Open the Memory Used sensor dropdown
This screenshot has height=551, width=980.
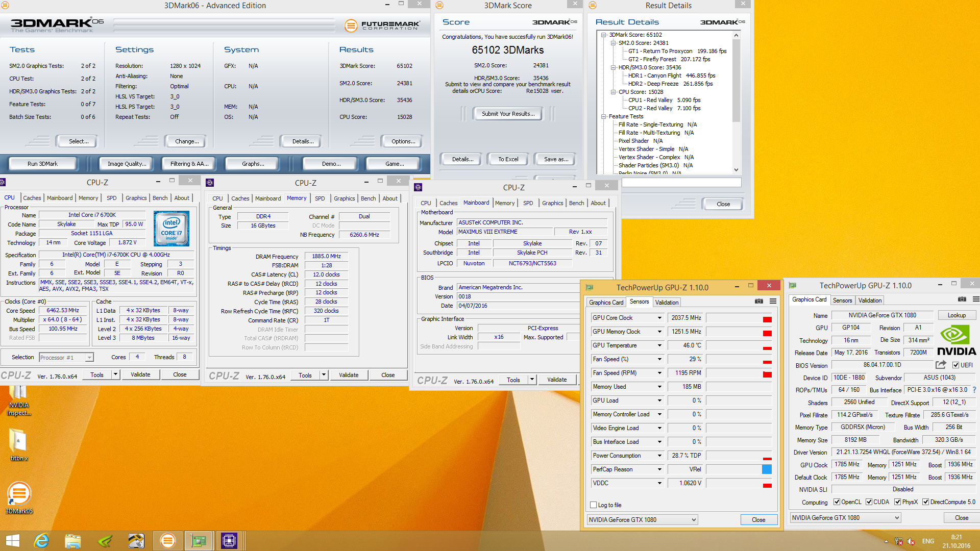pyautogui.click(x=659, y=387)
